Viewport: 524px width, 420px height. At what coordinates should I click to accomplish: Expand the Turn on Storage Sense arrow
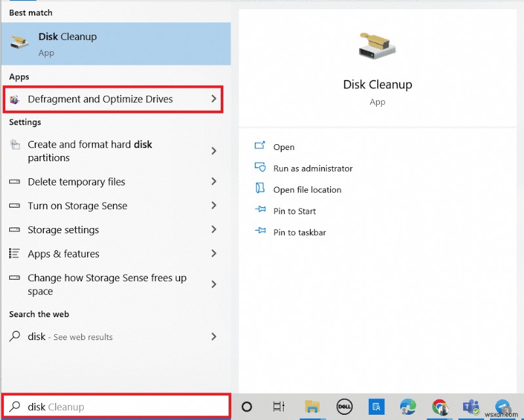coord(214,206)
